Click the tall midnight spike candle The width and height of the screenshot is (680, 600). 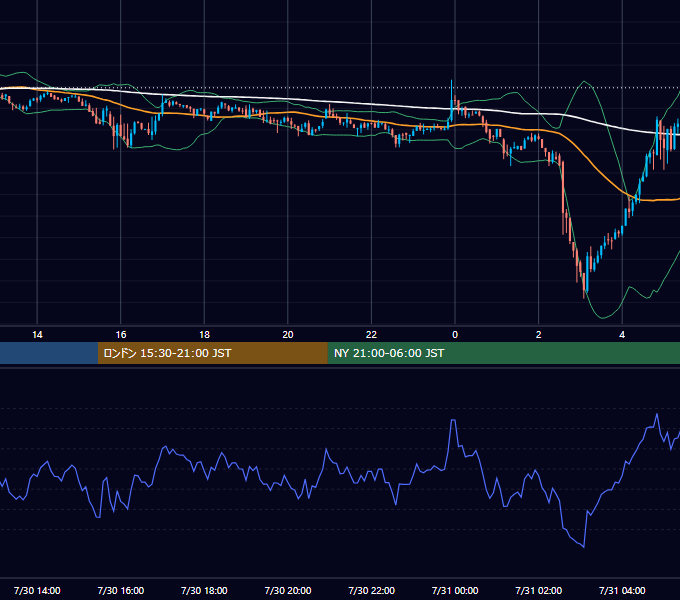coord(451,101)
